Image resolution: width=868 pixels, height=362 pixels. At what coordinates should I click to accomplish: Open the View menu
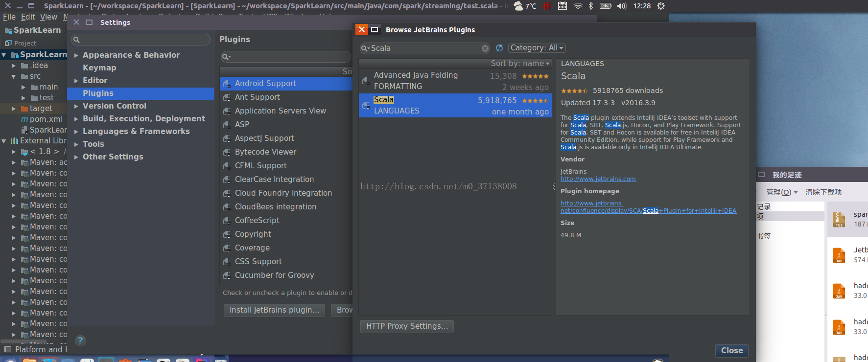point(48,17)
